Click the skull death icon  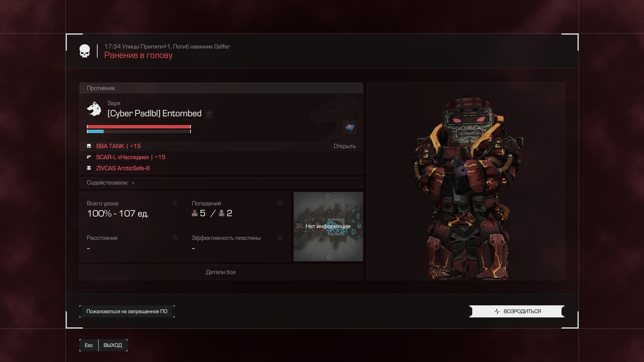coord(85,51)
